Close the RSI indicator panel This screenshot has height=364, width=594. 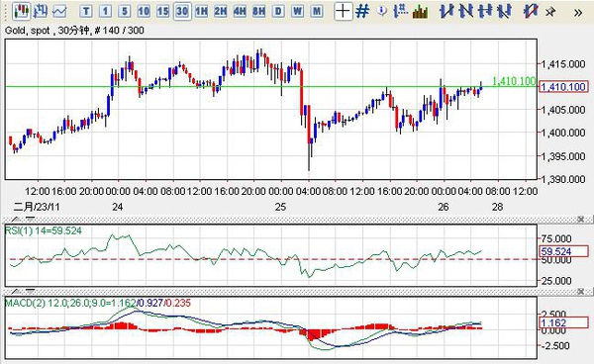581,219
